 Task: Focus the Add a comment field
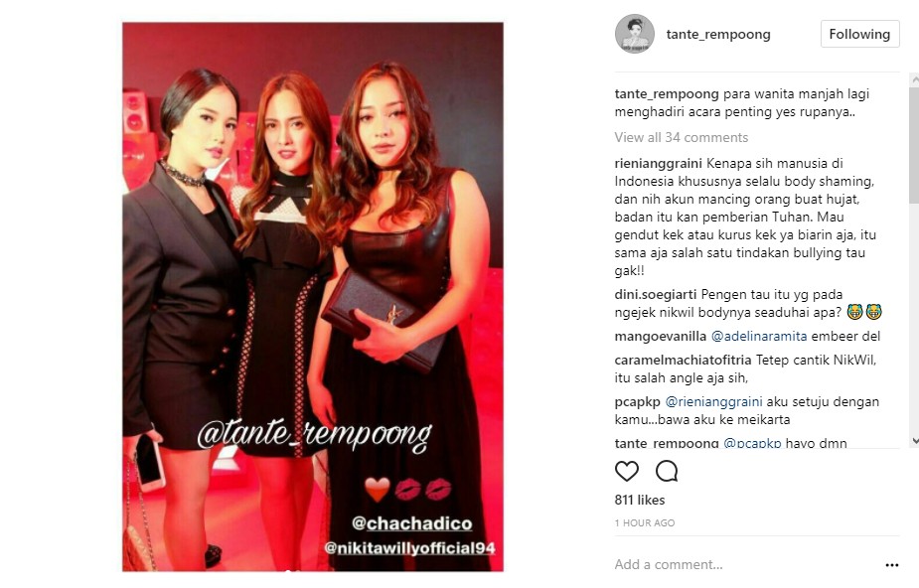(744, 564)
